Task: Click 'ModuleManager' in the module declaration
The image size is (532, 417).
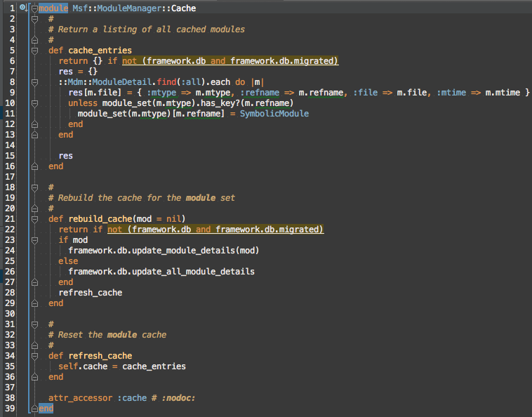Action: click(129, 8)
